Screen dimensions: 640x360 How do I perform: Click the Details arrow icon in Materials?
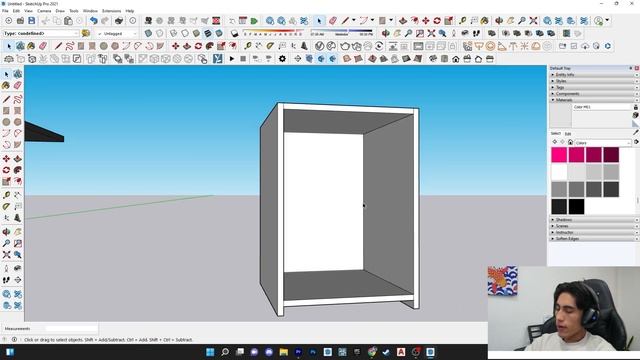pos(636,142)
